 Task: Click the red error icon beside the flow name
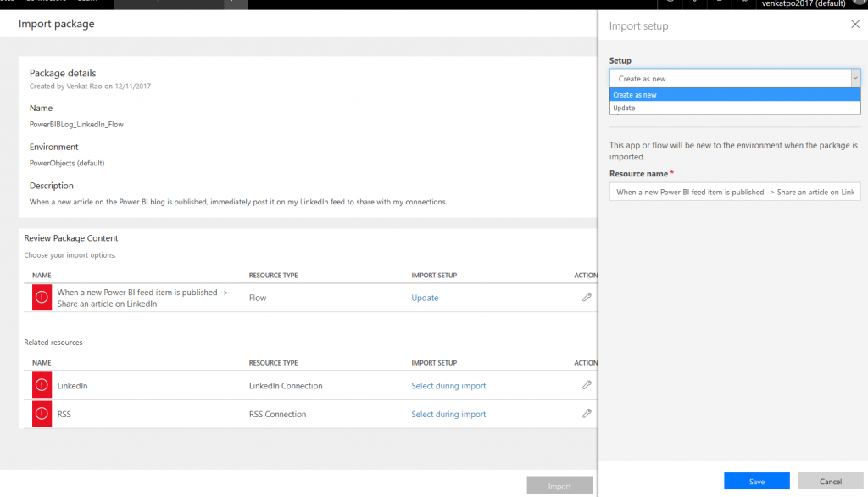pyautogui.click(x=42, y=298)
